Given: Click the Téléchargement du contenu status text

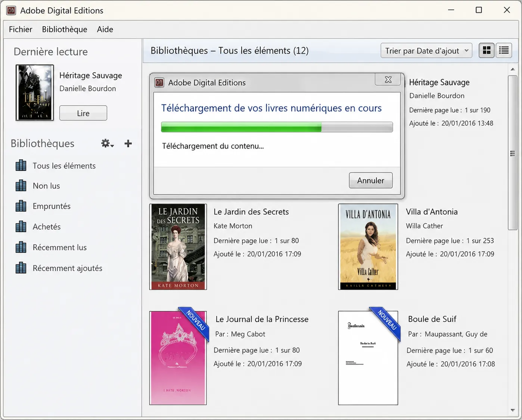Looking at the screenshot, I should (213, 146).
